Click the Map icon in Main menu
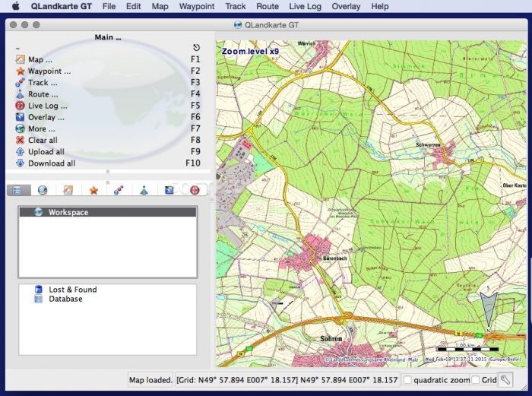Image resolution: width=532 pixels, height=396 pixels. click(x=20, y=59)
